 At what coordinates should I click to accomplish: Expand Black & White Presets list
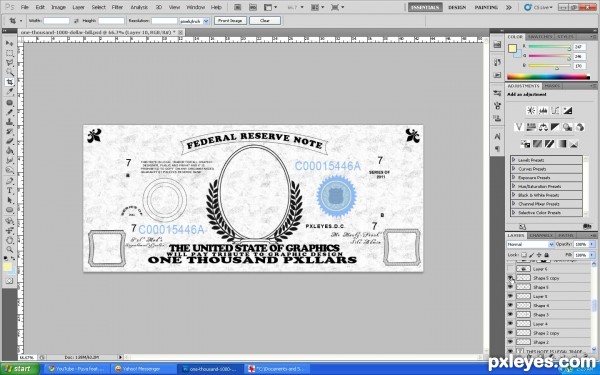coord(514,195)
